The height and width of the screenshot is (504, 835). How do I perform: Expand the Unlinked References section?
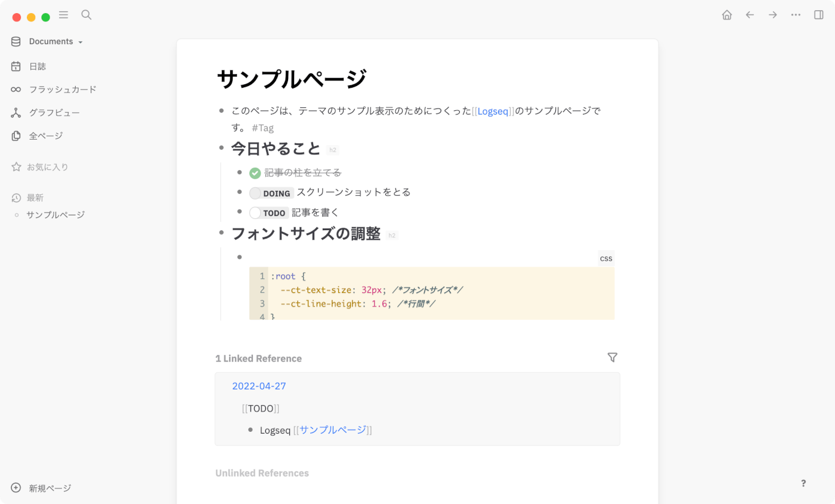pyautogui.click(x=262, y=472)
